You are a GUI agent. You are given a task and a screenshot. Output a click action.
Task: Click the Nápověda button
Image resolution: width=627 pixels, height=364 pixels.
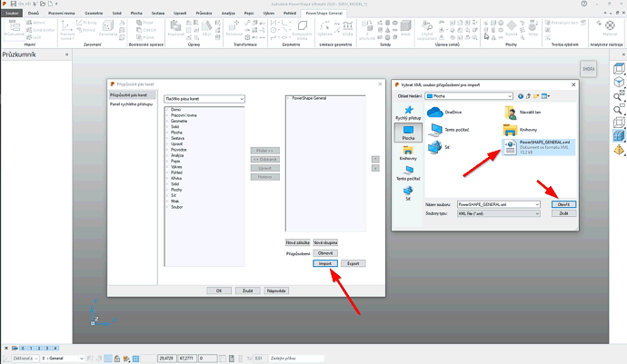pos(276,290)
